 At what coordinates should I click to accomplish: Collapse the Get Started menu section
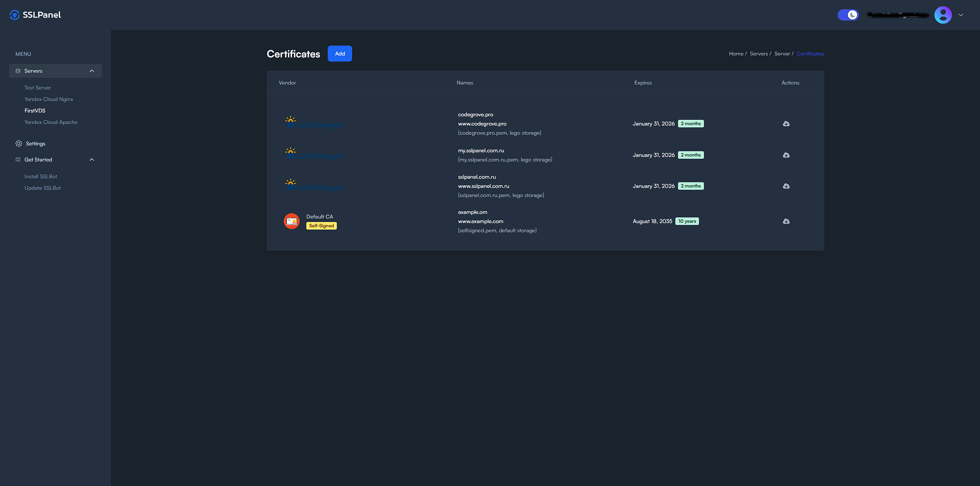[x=91, y=159]
